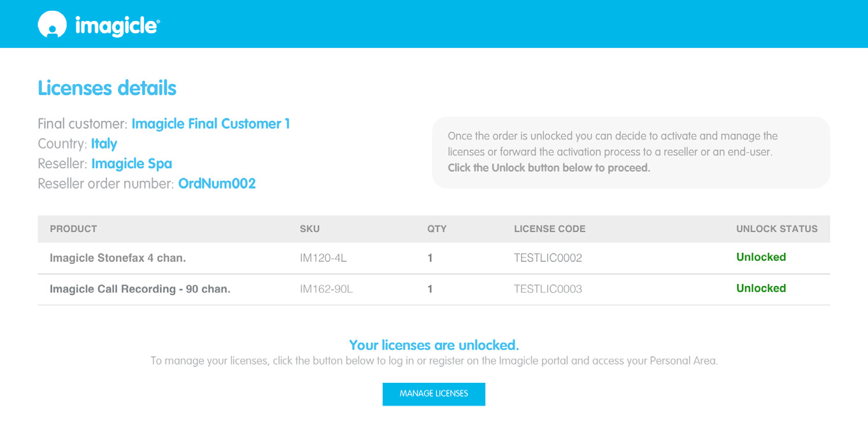Click the QTY column header
Screen dimensions: 868x432
pyautogui.click(x=436, y=229)
